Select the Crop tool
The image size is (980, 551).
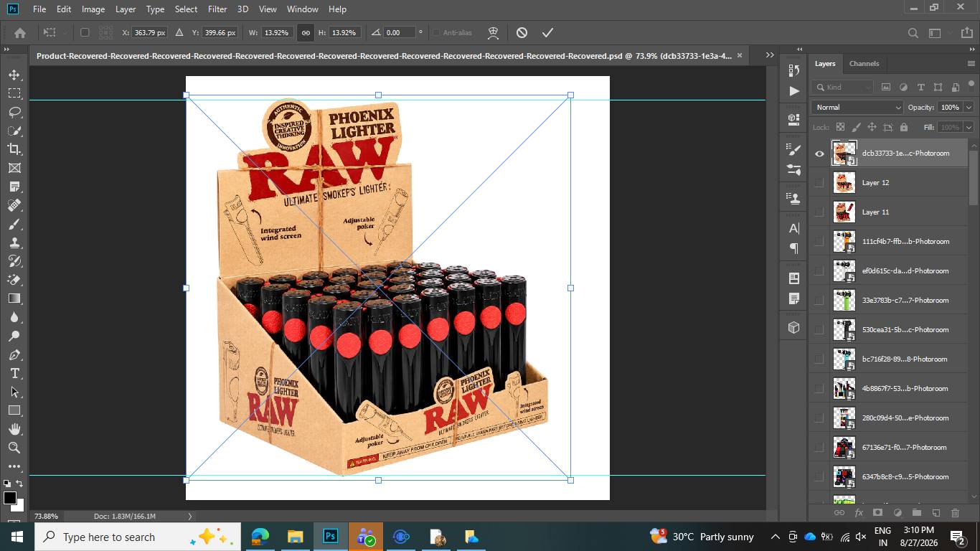[14, 149]
